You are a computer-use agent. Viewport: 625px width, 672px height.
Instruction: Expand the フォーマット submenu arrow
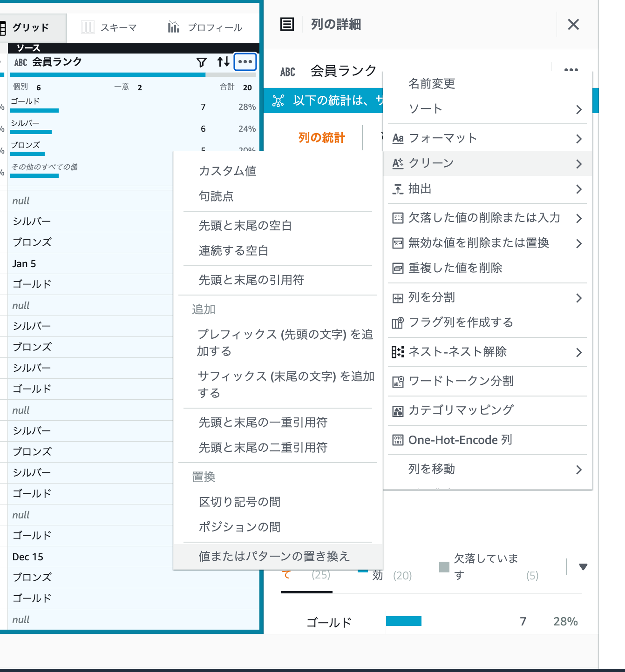pyautogui.click(x=579, y=139)
